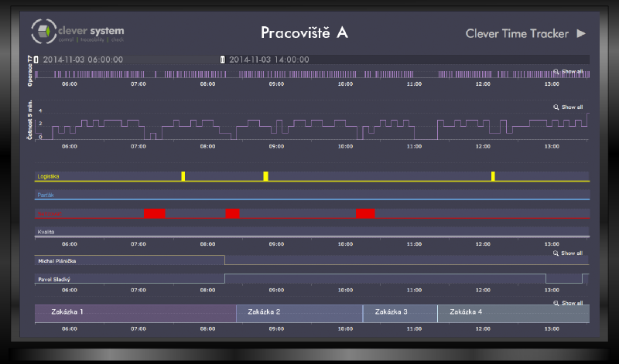
Task: Click the magnifier icon on the Četnost chart
Action: tap(556, 107)
